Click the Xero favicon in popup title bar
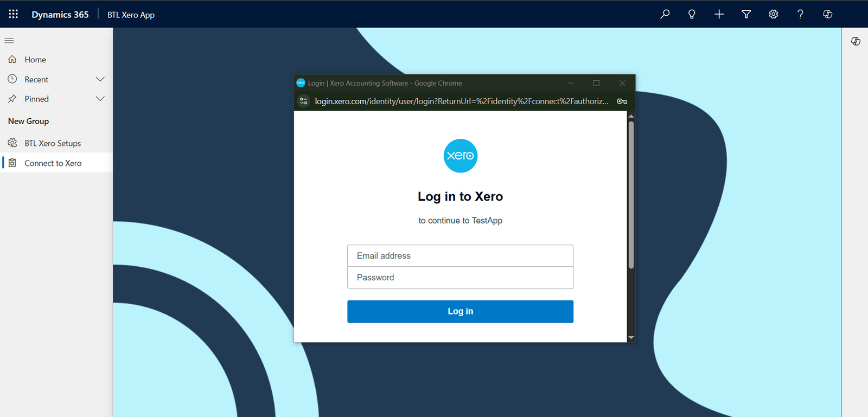The height and width of the screenshot is (417, 868). (301, 83)
